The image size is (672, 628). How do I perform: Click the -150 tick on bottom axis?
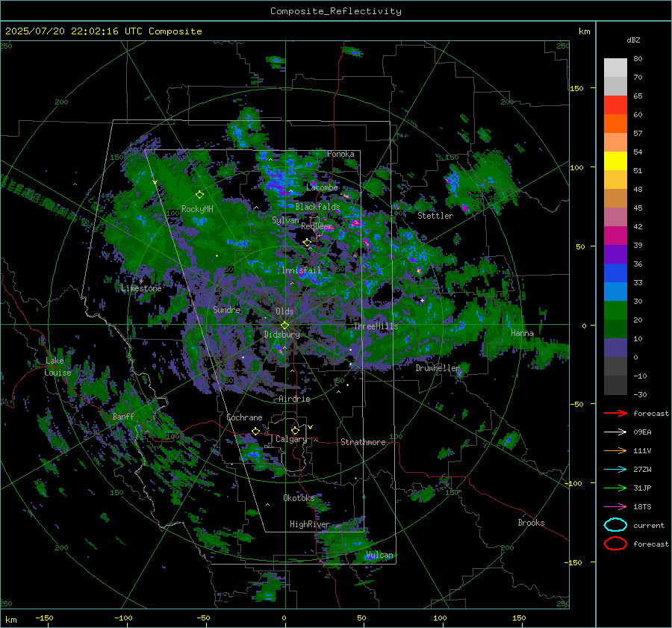pos(44,618)
